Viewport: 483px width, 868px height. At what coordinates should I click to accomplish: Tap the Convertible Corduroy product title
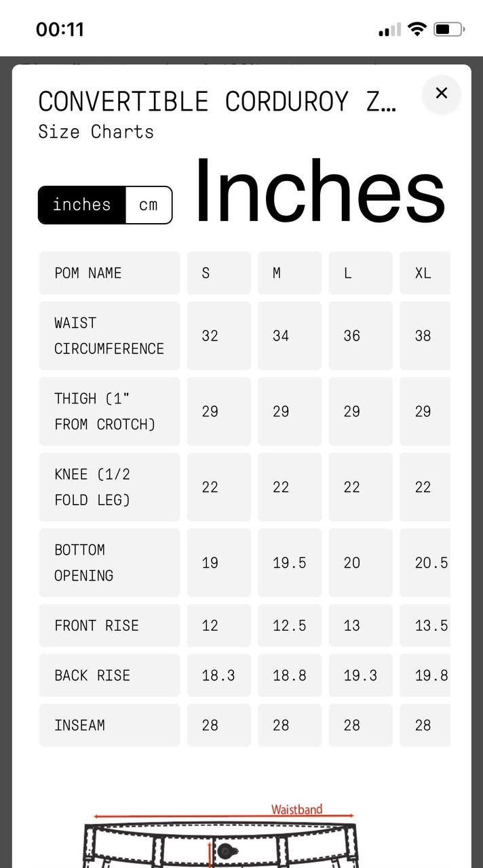pos(217,102)
